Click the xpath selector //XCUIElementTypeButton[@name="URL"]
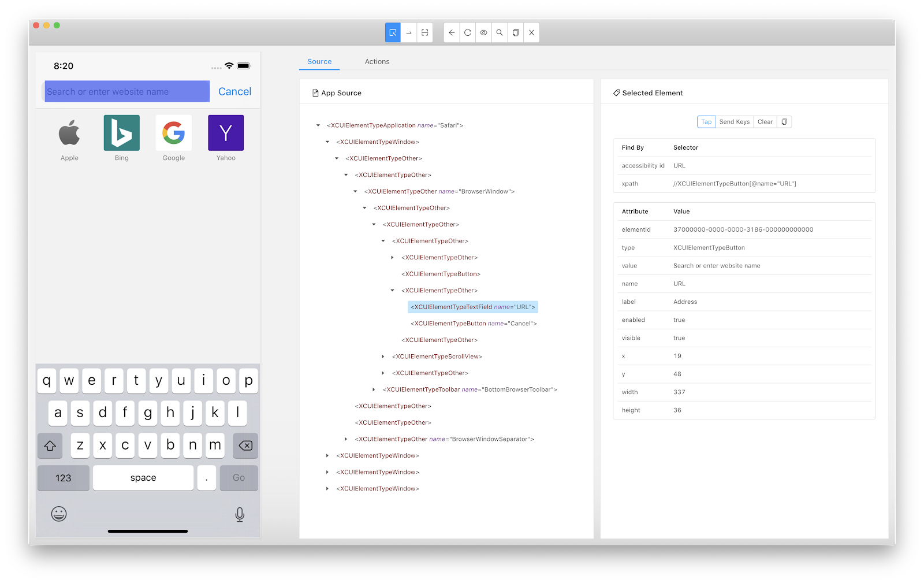This screenshot has width=924, height=583. pos(735,184)
